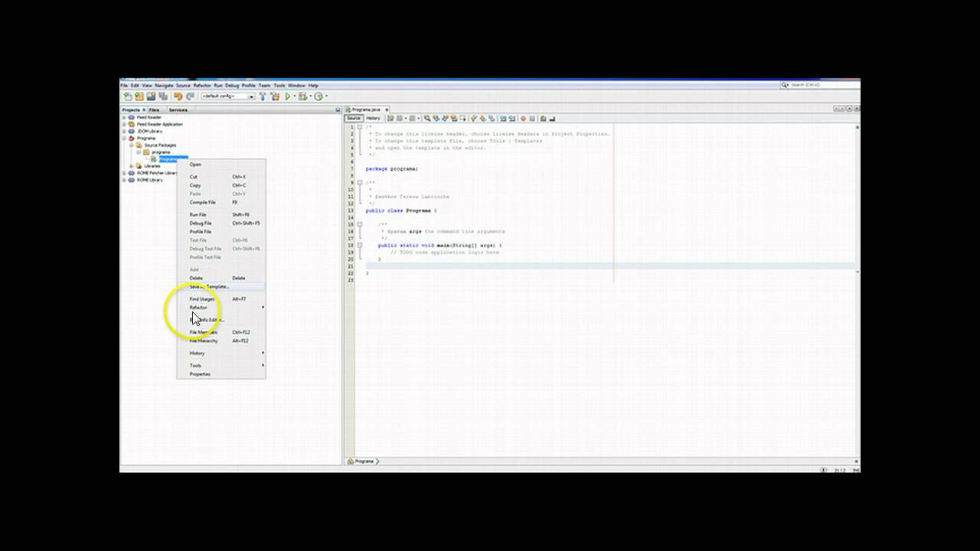Collapse the code fold at line 1

click(360, 127)
